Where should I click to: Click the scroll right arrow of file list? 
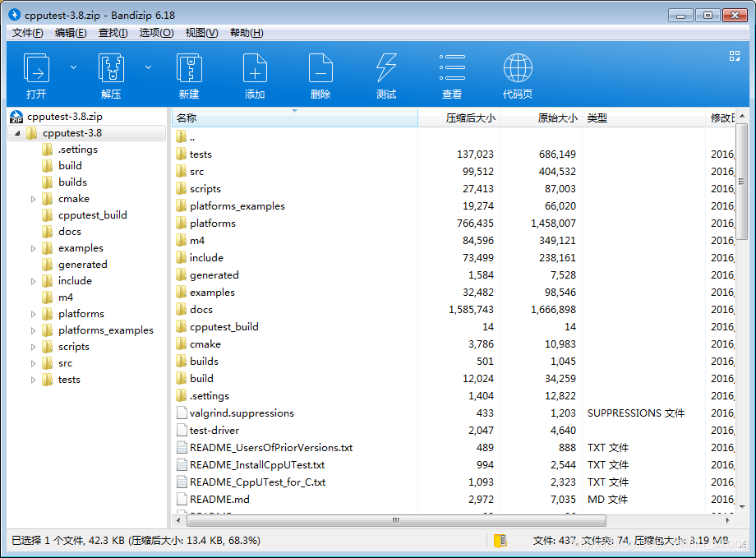pyautogui.click(x=727, y=520)
